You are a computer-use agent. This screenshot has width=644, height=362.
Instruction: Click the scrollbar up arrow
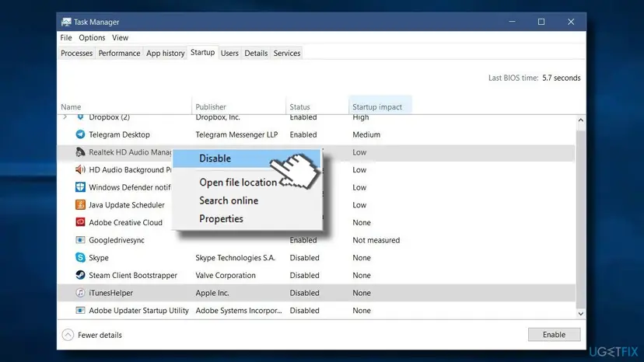coord(580,120)
